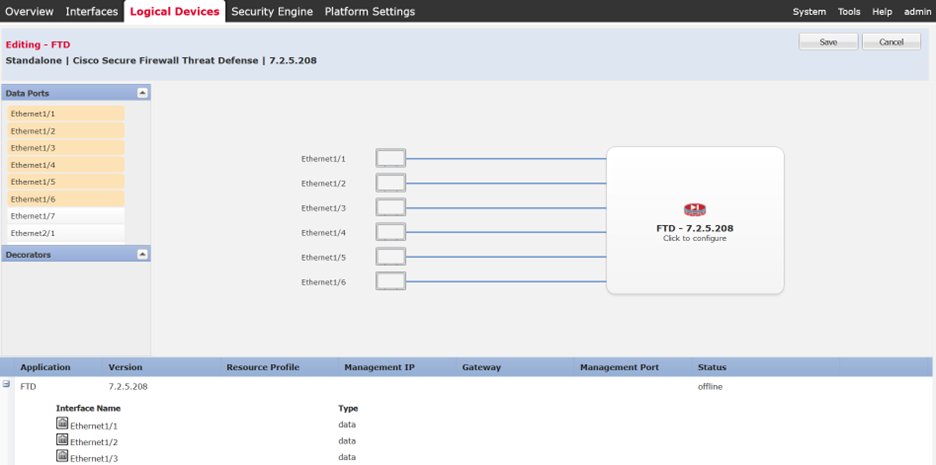Image resolution: width=936 pixels, height=465 pixels.
Task: Click the Gateway column header
Action: pos(481,367)
